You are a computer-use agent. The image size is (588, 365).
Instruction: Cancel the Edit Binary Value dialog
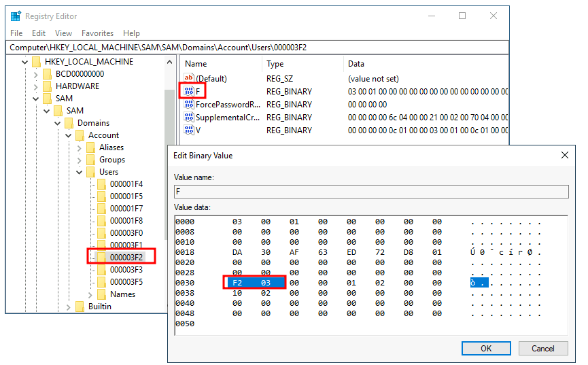coord(542,348)
